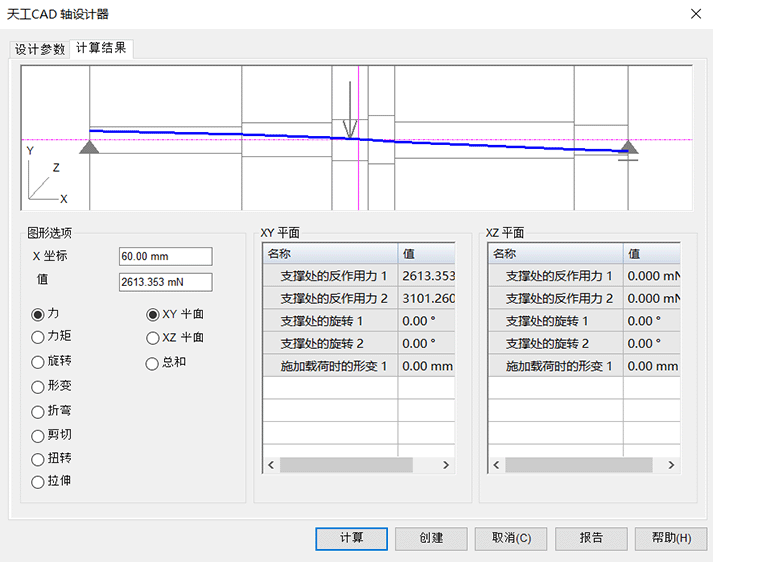The image size is (766, 570).
Task: Click the right support triangle in diagram
Action: tap(628, 148)
